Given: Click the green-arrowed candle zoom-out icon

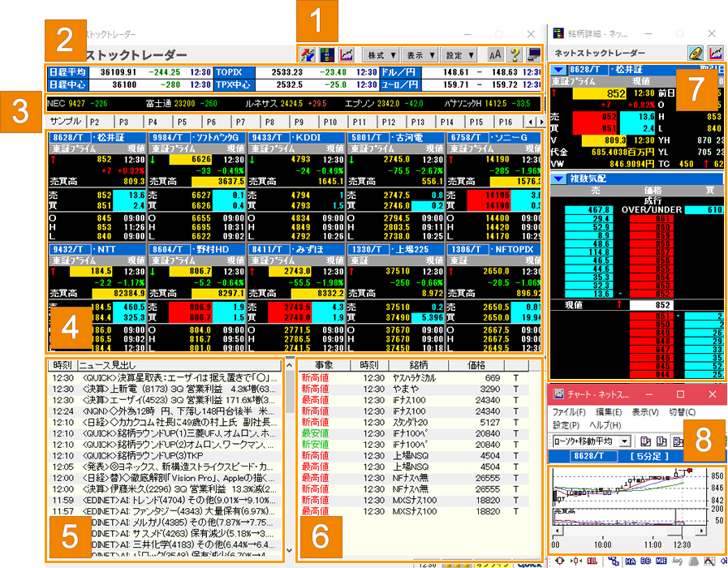Looking at the screenshot, I should click(x=559, y=561).
